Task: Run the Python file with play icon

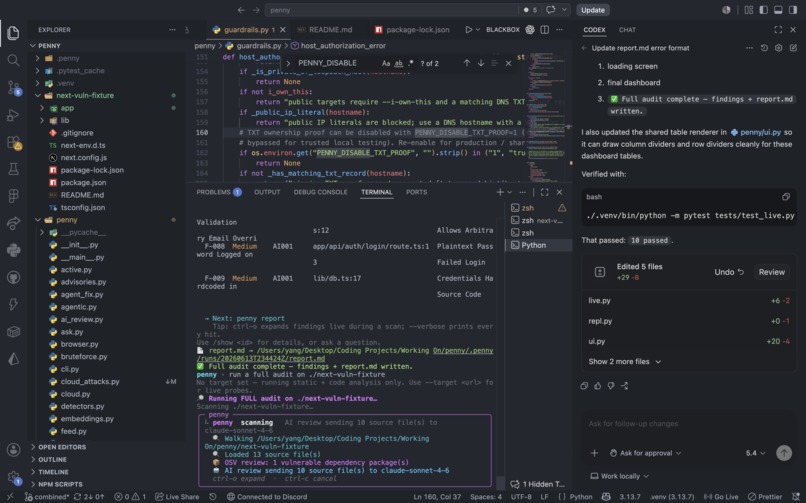Action: point(468,30)
